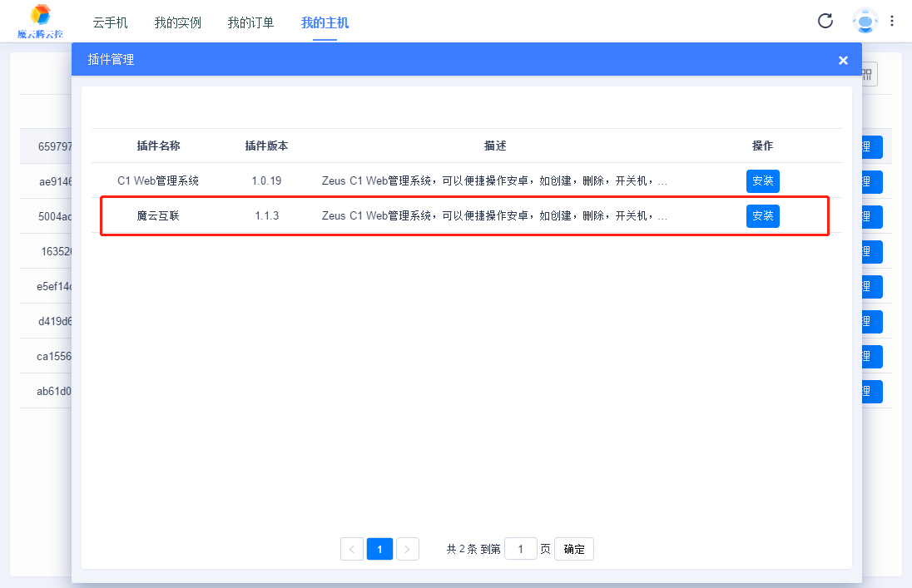Click the refresh icon in top bar
The height and width of the screenshot is (588, 912).
click(825, 21)
